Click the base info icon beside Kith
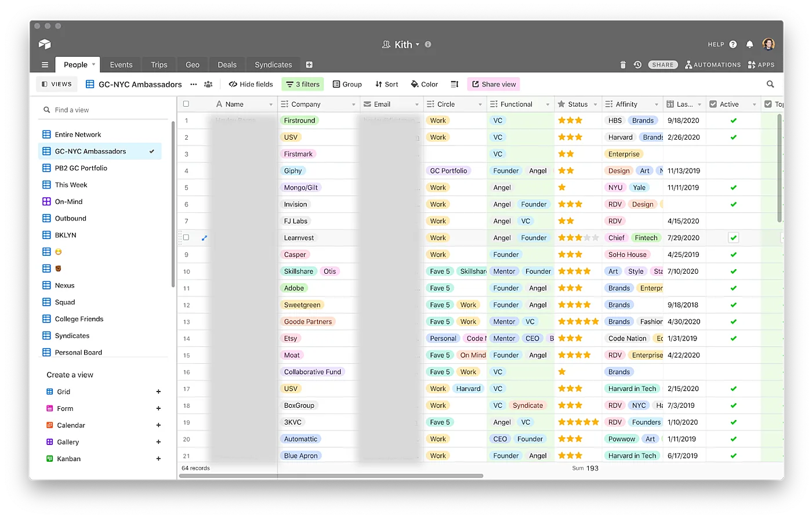812x518 pixels. pyautogui.click(x=428, y=44)
